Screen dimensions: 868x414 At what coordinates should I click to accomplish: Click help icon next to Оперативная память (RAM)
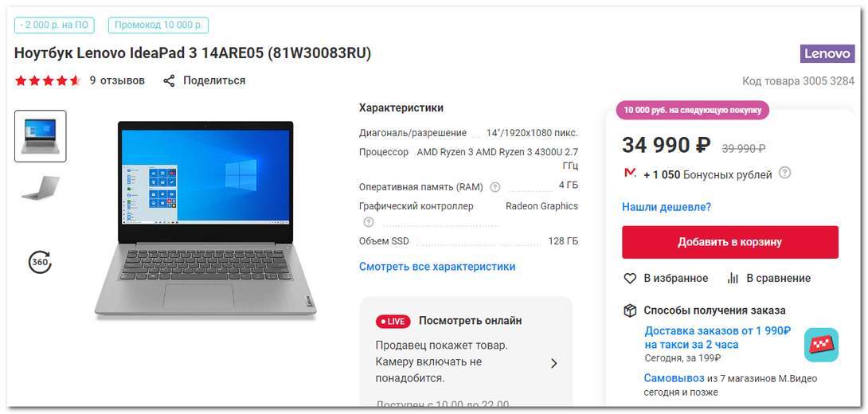pyautogui.click(x=495, y=187)
